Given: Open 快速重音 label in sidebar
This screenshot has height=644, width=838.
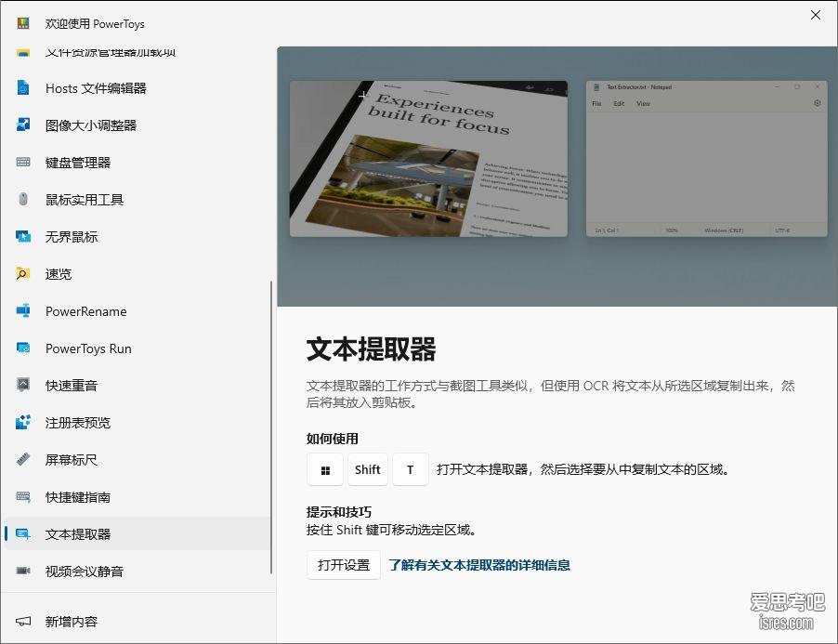Looking at the screenshot, I should tap(72, 386).
